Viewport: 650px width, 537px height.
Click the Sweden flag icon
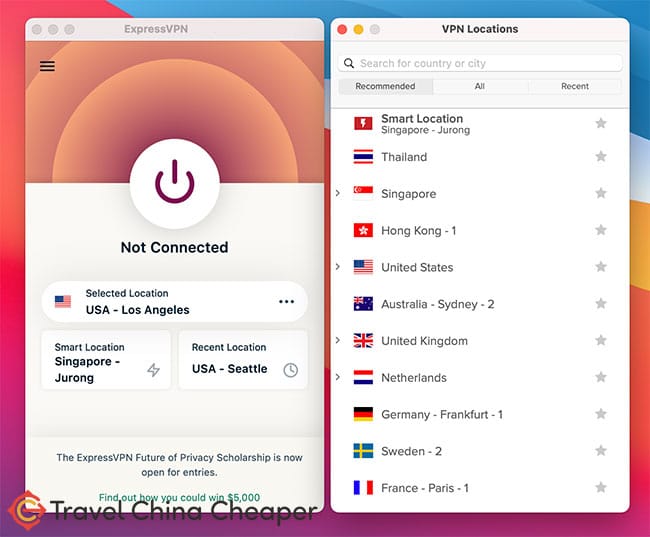click(x=363, y=451)
